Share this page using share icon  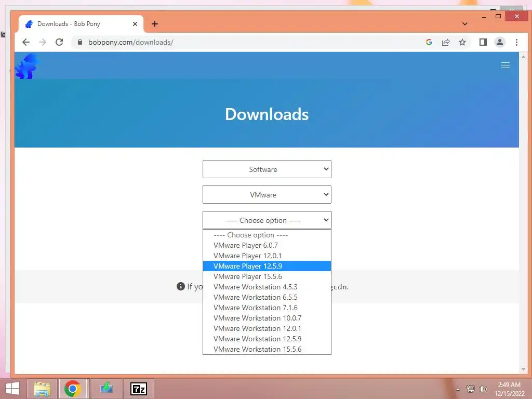(x=445, y=42)
